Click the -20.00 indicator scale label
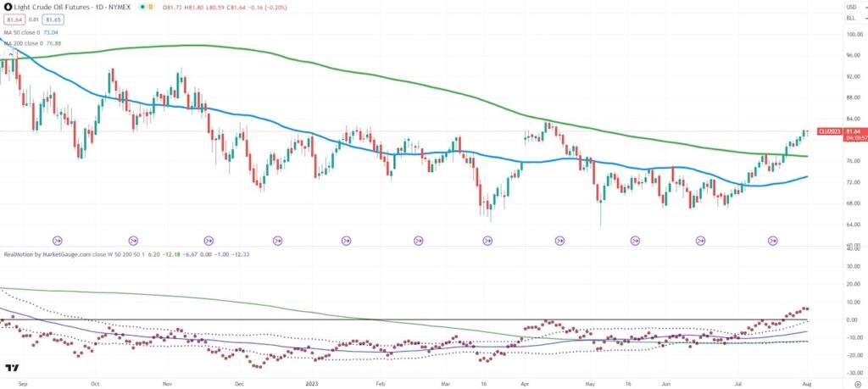 (853, 356)
